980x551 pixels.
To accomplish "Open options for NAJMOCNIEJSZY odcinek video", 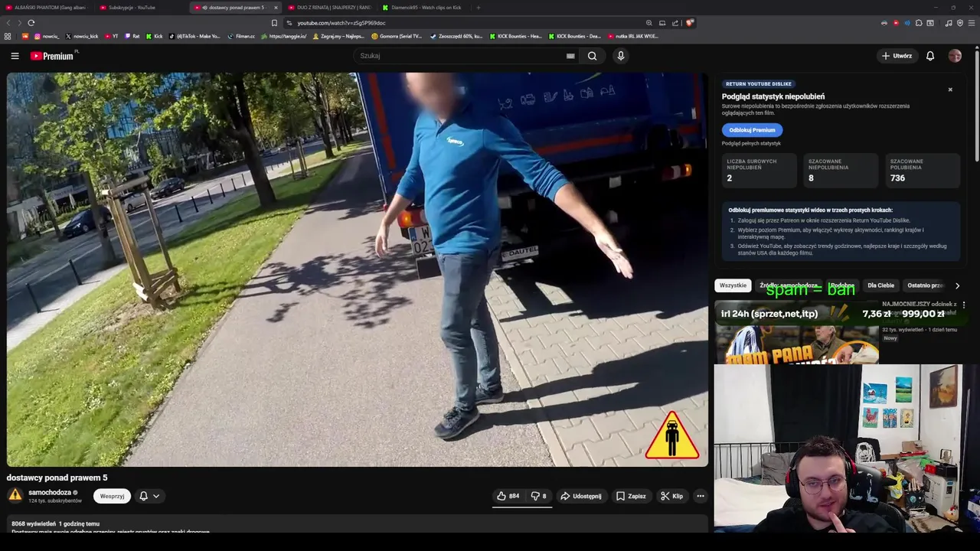I will (x=963, y=305).
